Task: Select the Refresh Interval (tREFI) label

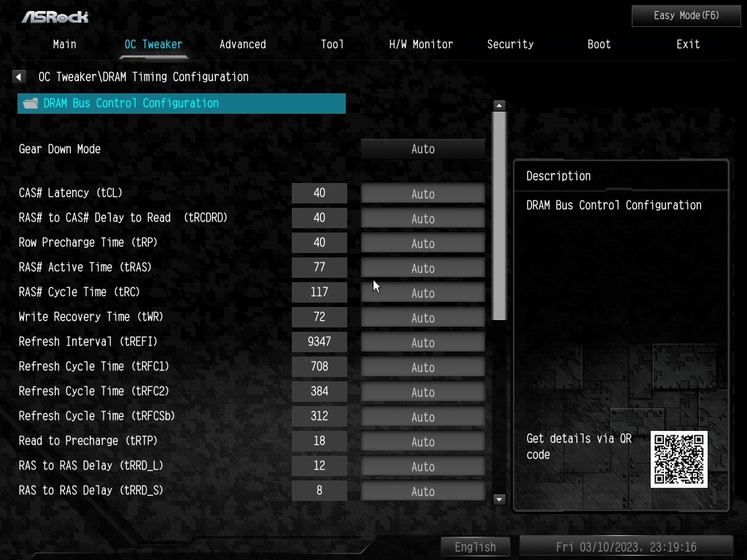Action: pos(88,341)
